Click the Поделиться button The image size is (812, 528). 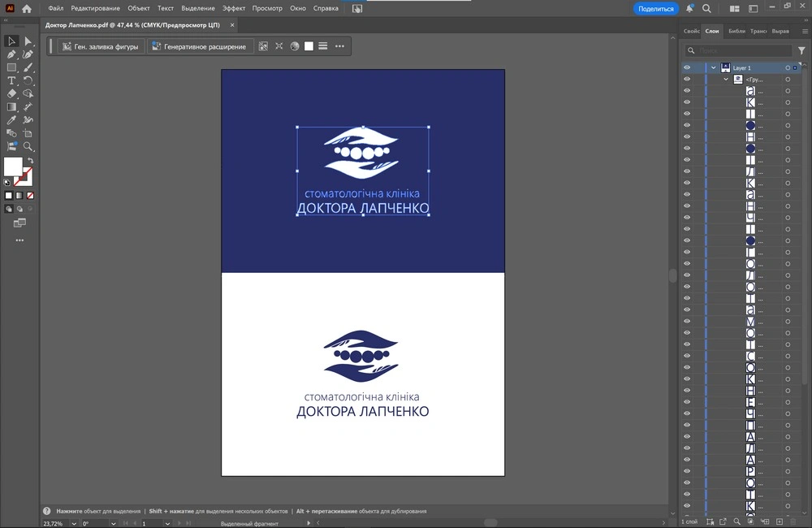tap(655, 8)
